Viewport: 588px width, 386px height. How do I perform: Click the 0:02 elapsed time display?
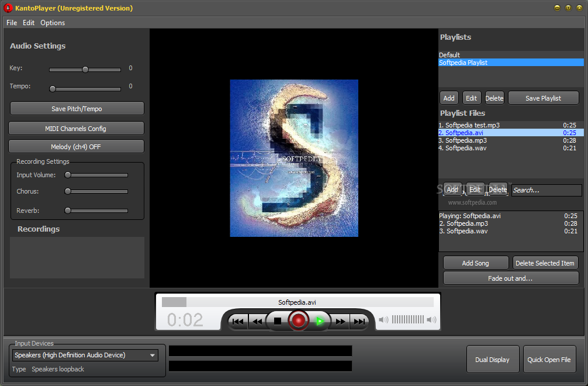[x=185, y=319]
